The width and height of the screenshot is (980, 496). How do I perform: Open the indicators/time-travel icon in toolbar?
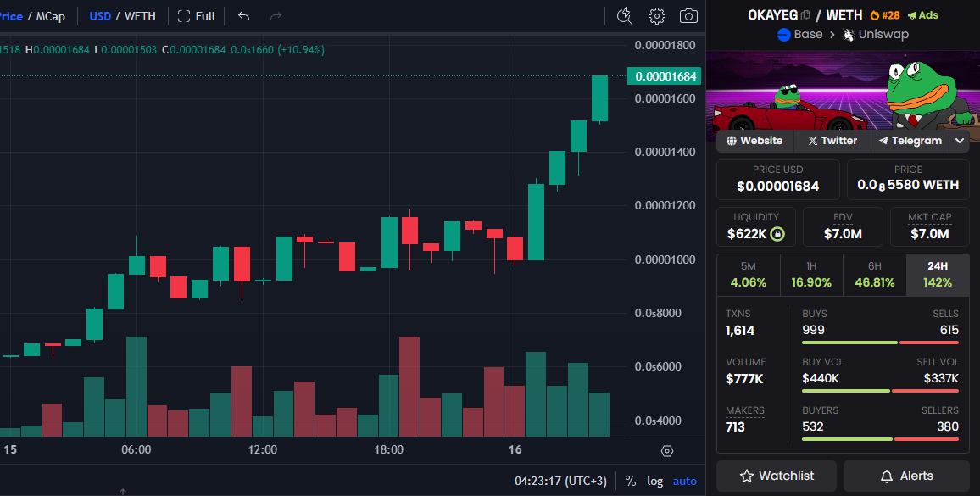[625, 16]
